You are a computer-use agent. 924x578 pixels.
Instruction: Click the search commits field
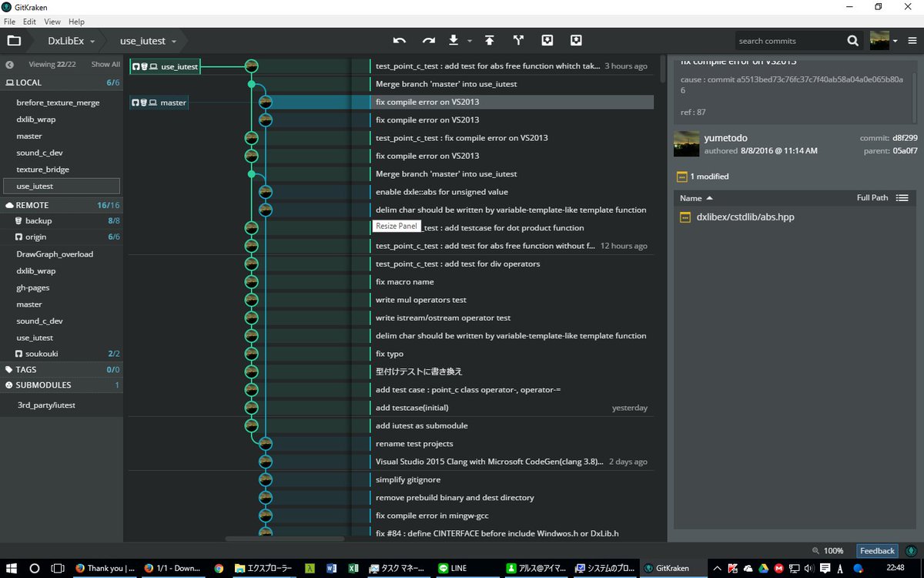click(x=787, y=41)
